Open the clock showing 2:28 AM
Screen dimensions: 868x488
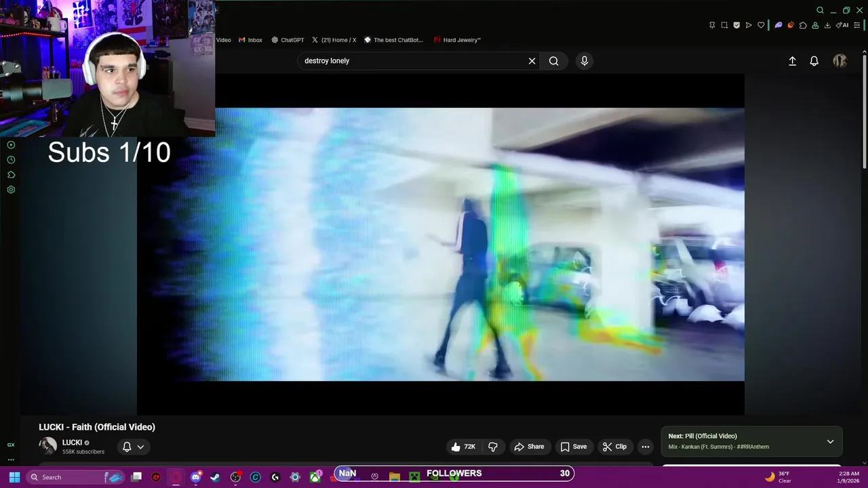pos(849,477)
